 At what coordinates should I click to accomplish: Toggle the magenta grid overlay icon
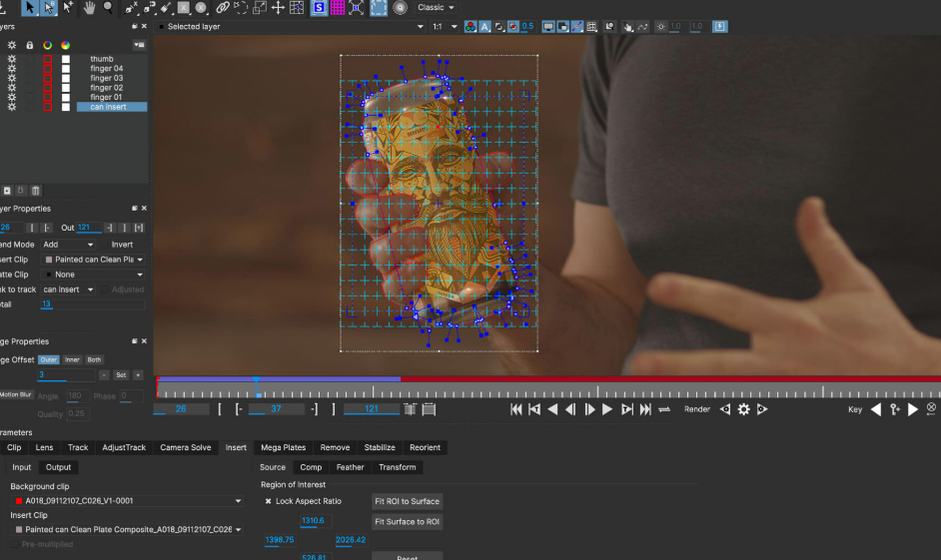(339, 8)
